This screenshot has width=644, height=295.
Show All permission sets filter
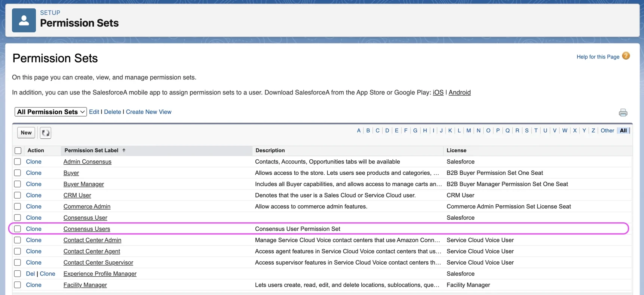click(623, 130)
